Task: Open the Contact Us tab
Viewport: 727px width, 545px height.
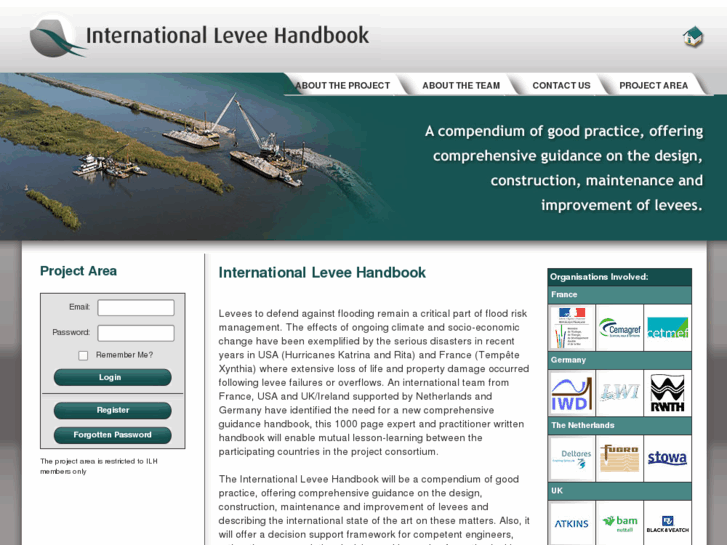Action: (x=561, y=85)
